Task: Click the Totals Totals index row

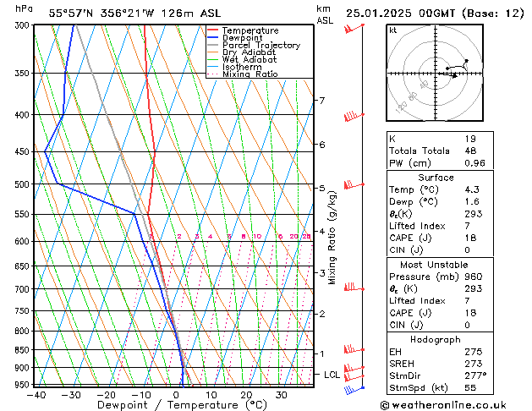Action: [440, 151]
